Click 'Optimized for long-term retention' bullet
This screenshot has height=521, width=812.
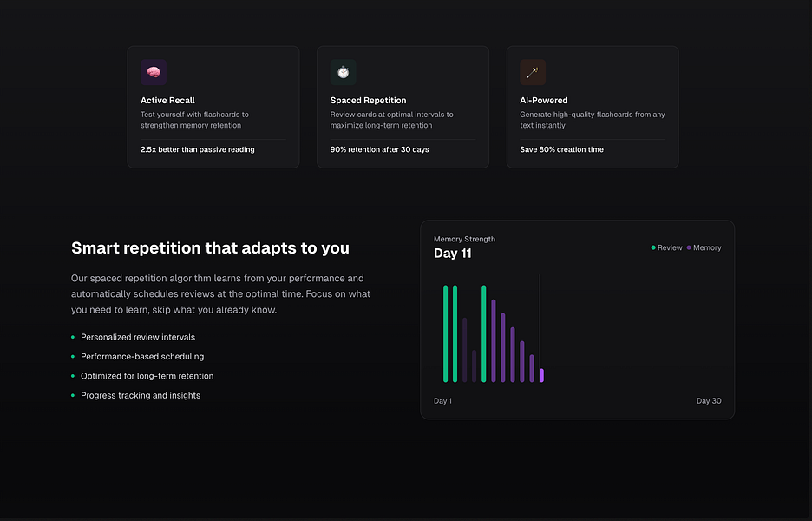pyautogui.click(x=147, y=376)
